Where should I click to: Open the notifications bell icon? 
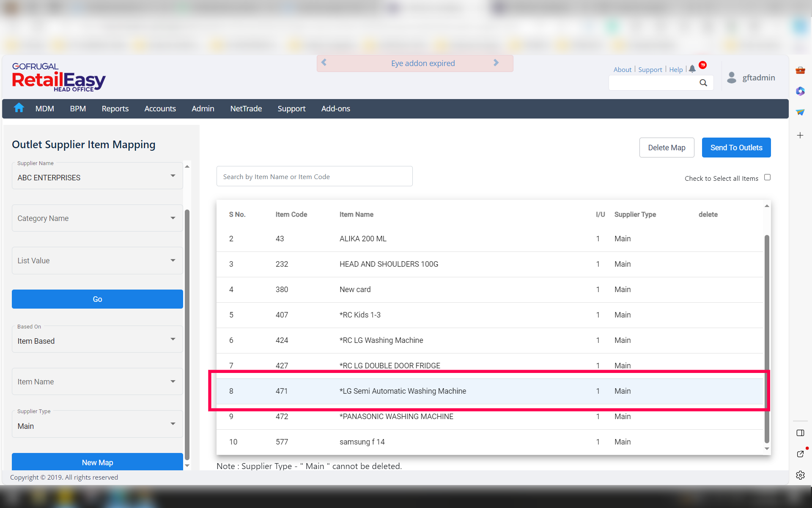coord(692,69)
